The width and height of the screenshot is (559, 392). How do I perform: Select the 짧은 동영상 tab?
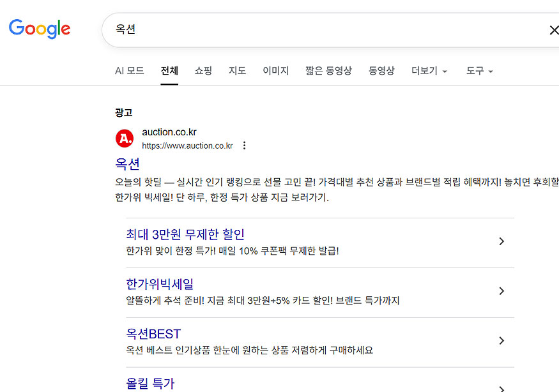pos(328,71)
